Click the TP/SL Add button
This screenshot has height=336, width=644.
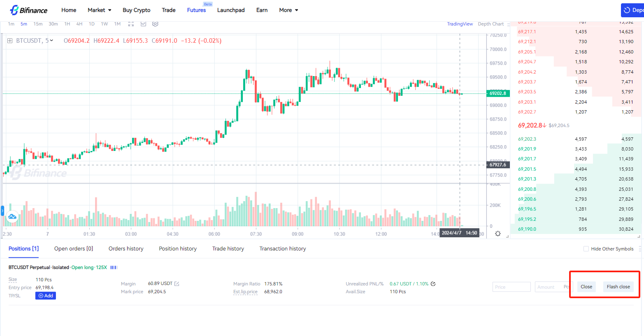[x=46, y=296]
